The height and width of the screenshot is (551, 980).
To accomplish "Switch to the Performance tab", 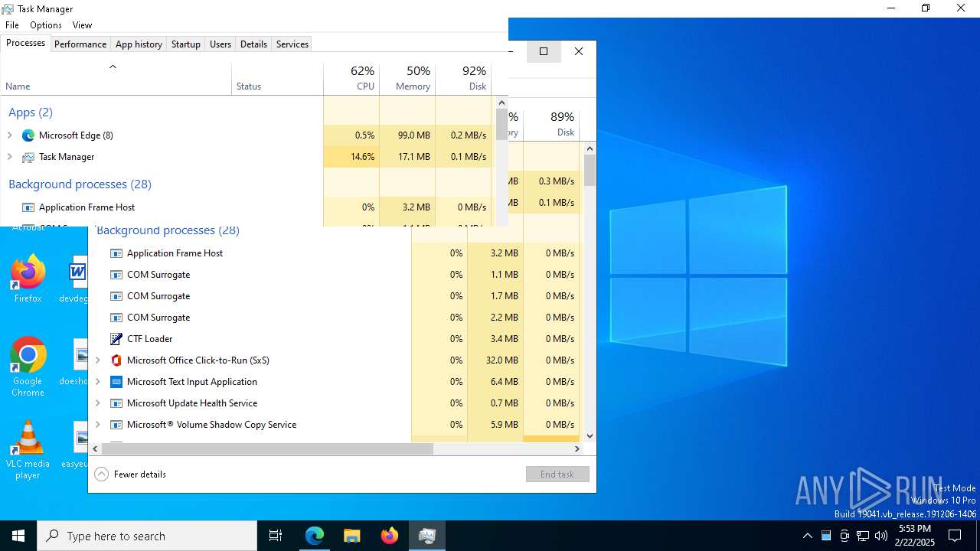I will tap(80, 44).
